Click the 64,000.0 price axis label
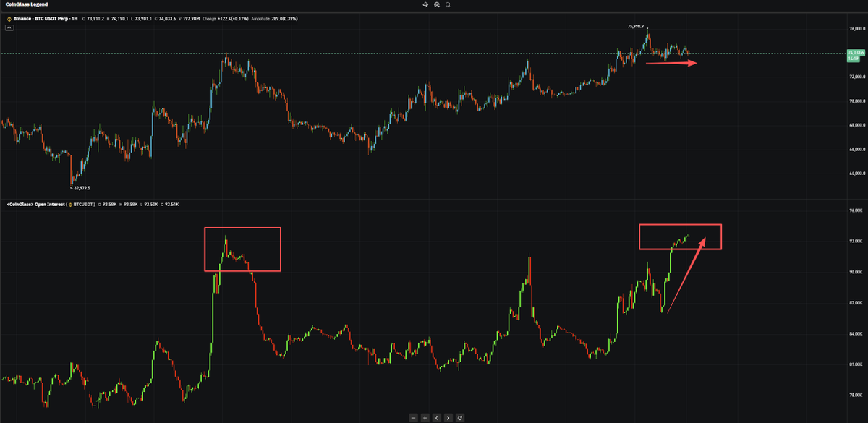Screen dimensions: 868x423 857,174
